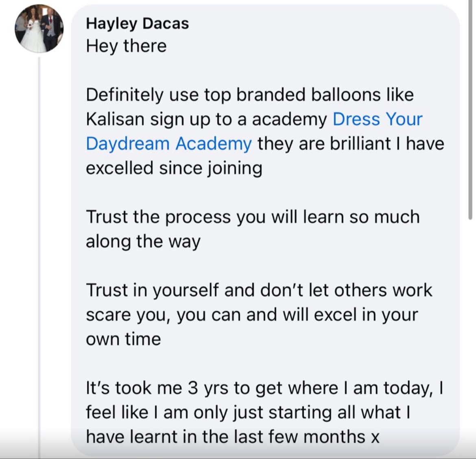Open Hayley Dacas's wedding profile picture
476x459 pixels.
pos(39,29)
